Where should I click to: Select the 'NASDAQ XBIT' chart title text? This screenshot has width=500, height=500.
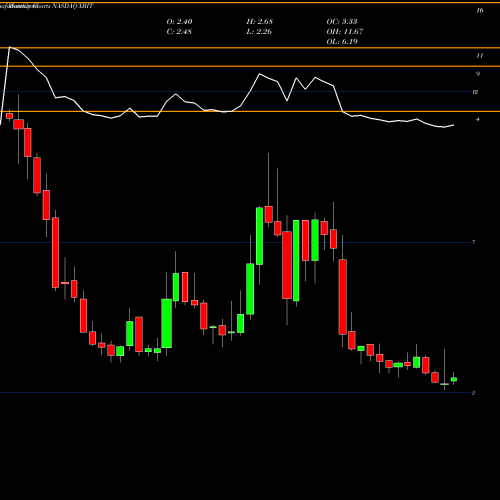[72, 6]
